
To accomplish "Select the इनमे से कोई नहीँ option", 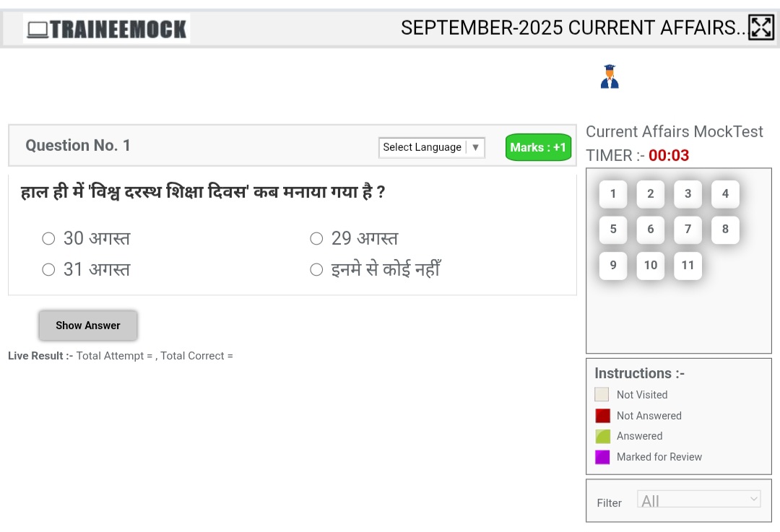I will point(316,269).
